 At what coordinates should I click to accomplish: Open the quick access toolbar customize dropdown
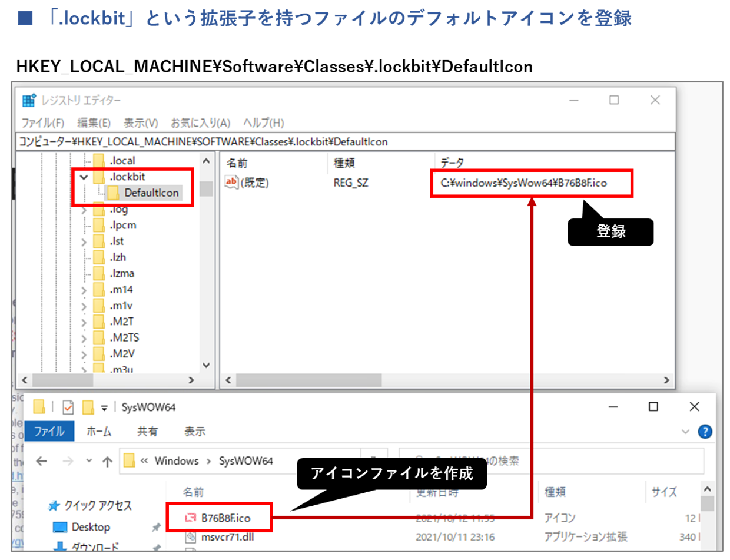105,407
